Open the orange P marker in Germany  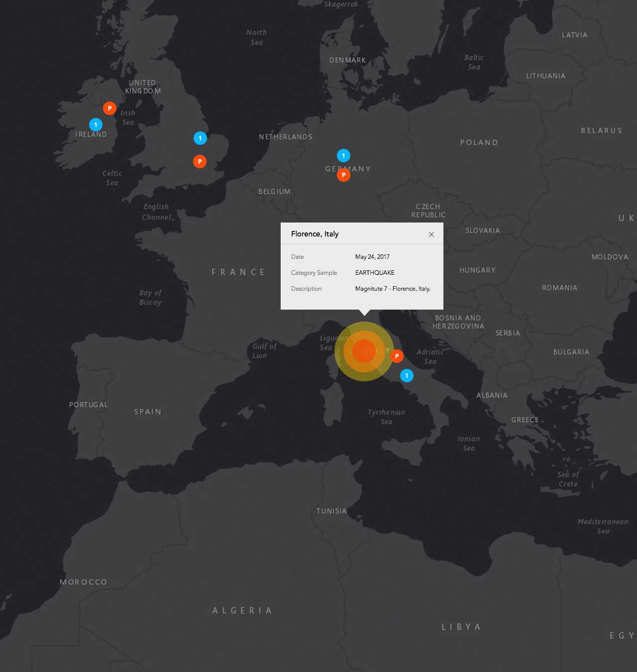pos(343,175)
